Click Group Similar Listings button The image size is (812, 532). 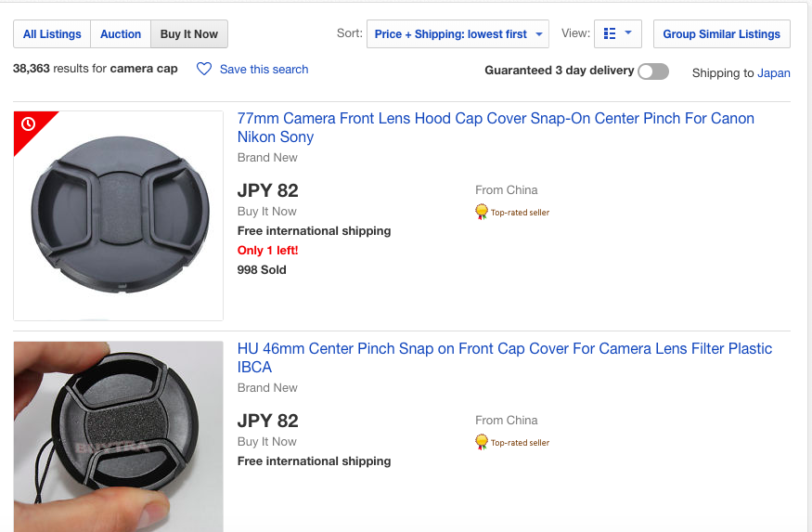tap(721, 34)
